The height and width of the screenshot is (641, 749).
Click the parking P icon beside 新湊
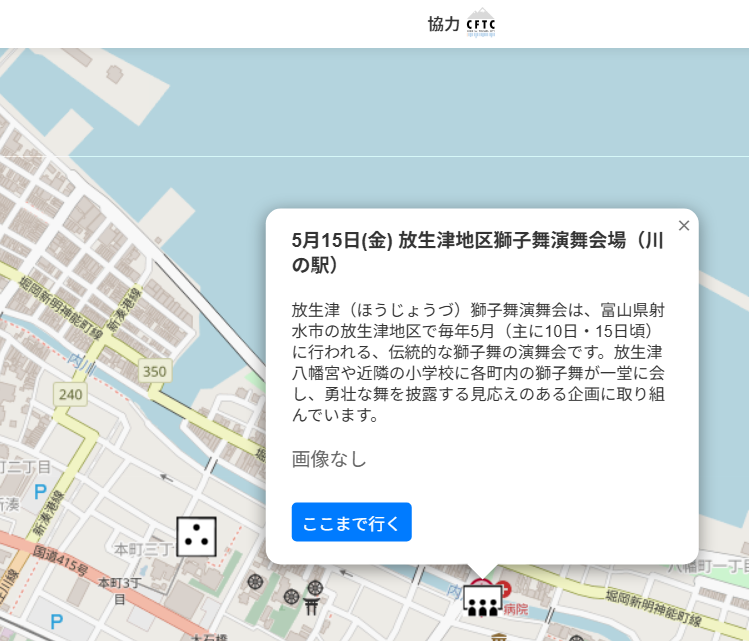point(41,491)
